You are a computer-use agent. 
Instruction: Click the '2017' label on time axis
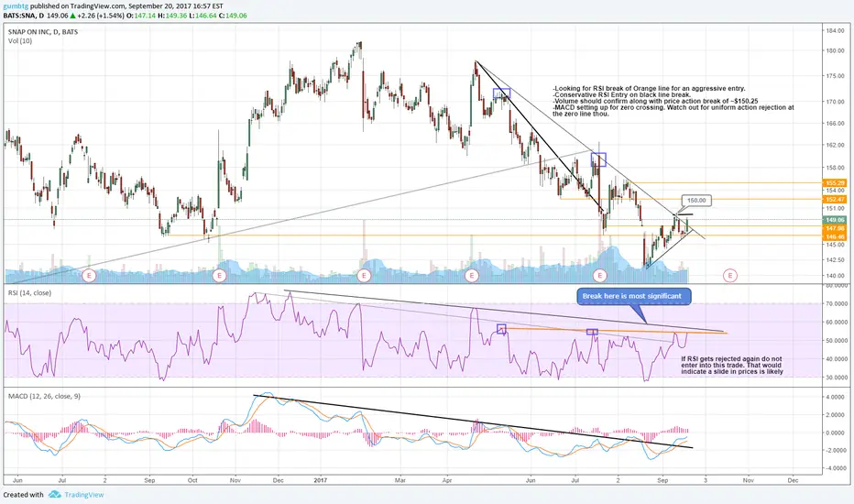321,480
